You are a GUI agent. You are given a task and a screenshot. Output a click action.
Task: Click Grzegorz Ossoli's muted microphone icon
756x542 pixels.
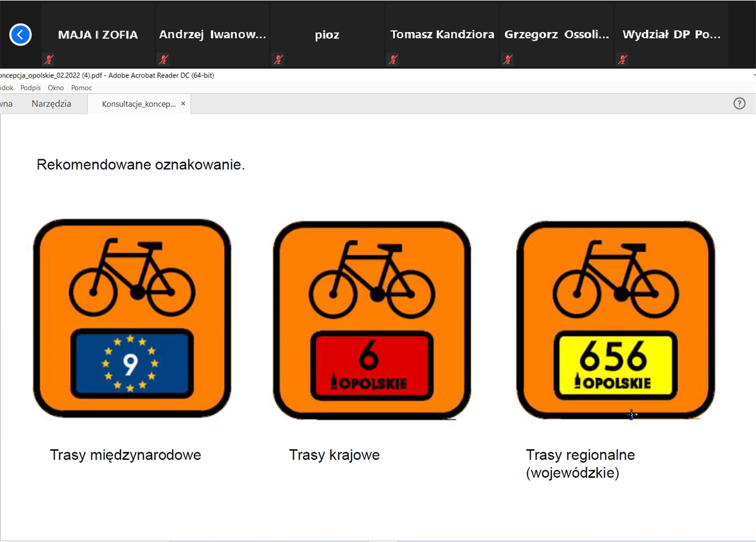[508, 60]
